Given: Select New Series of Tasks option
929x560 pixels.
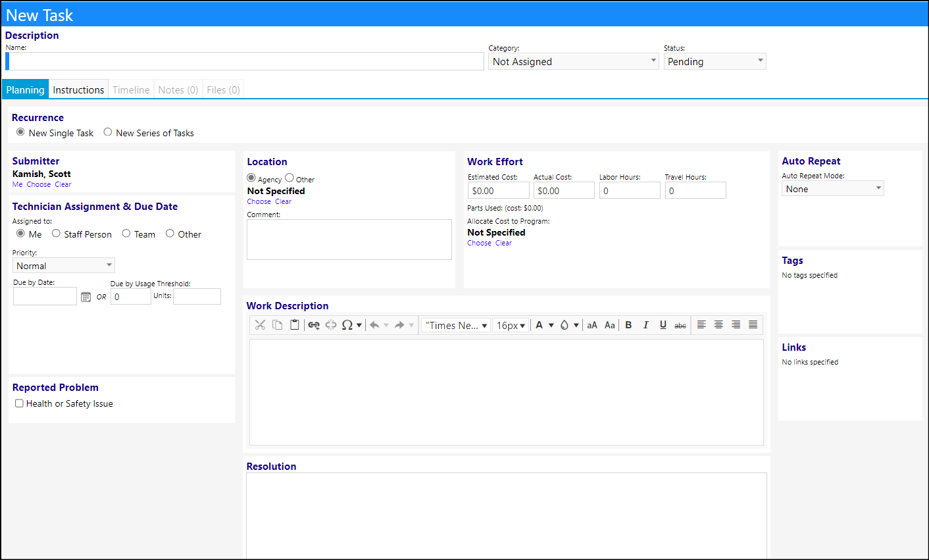Looking at the screenshot, I should pyautogui.click(x=108, y=132).
